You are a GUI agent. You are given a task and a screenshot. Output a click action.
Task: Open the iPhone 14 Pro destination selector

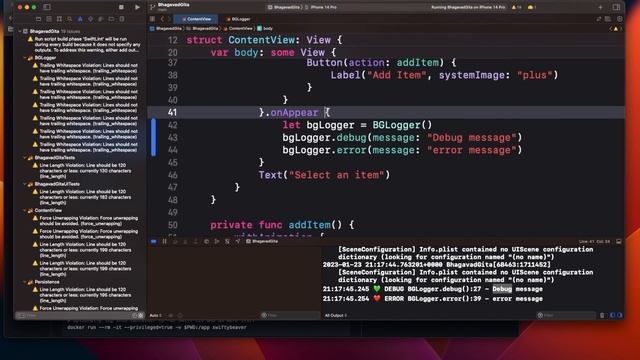tap(322, 7)
